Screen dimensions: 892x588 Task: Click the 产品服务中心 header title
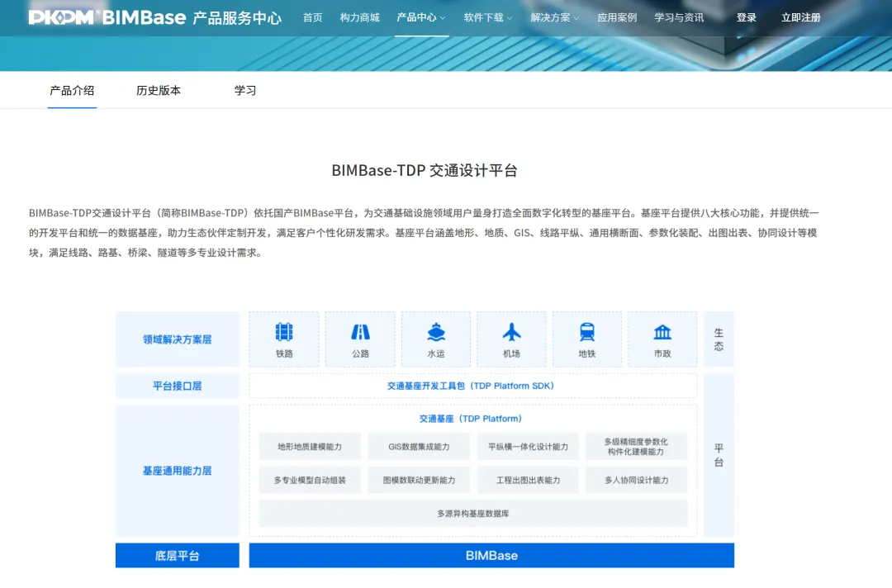237,18
